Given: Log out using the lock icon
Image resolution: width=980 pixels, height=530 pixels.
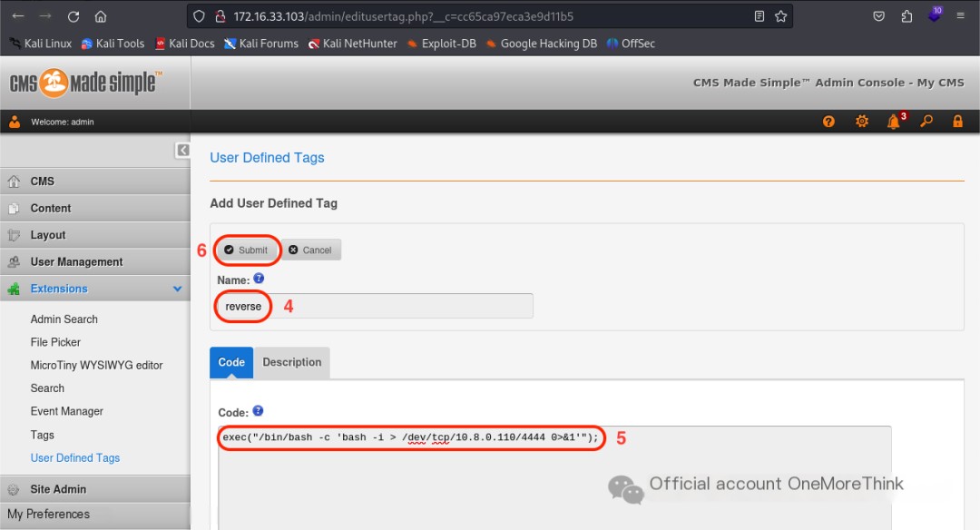Looking at the screenshot, I should (957, 122).
